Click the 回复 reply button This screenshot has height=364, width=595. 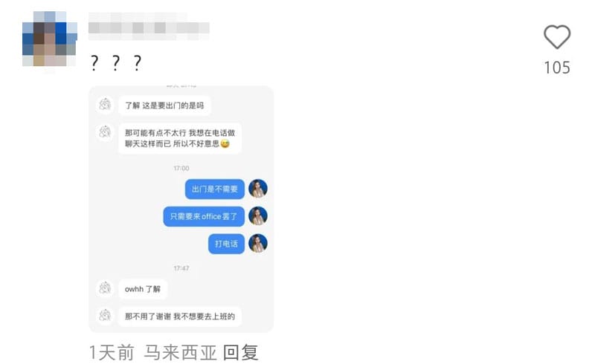click(x=240, y=353)
